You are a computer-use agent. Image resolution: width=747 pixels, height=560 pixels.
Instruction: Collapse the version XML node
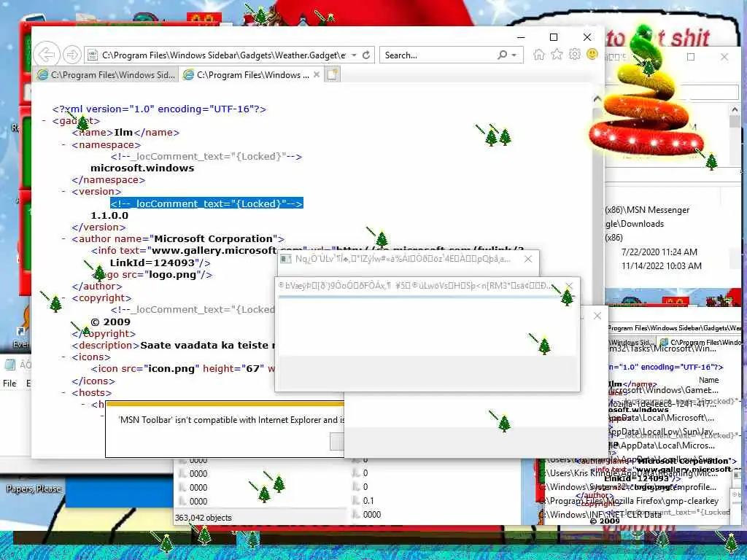point(63,191)
